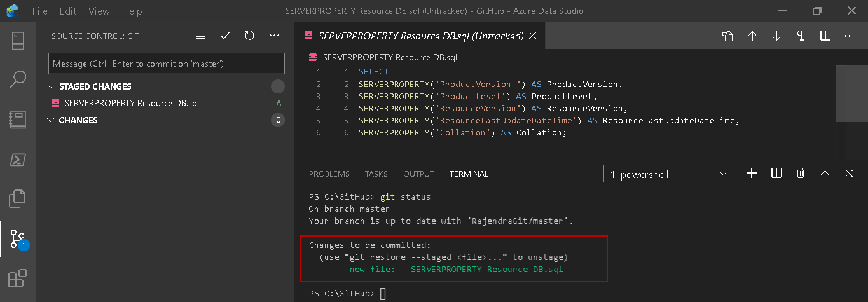The width and height of the screenshot is (868, 302).
Task: Open the Notebooks view icon
Action: click(18, 120)
